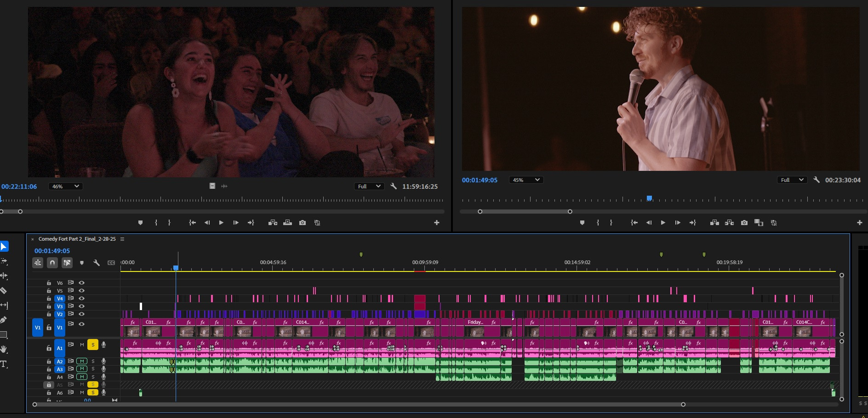This screenshot has width=868, height=418.
Task: Open Program monitor playback resolution Full dropdown
Action: (792, 180)
